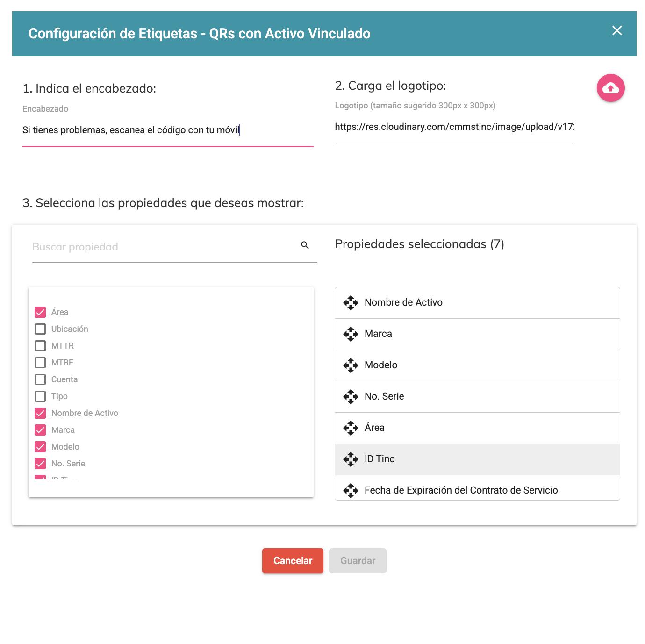
Task: Click the ID Tinc drag handle
Action: (x=351, y=459)
